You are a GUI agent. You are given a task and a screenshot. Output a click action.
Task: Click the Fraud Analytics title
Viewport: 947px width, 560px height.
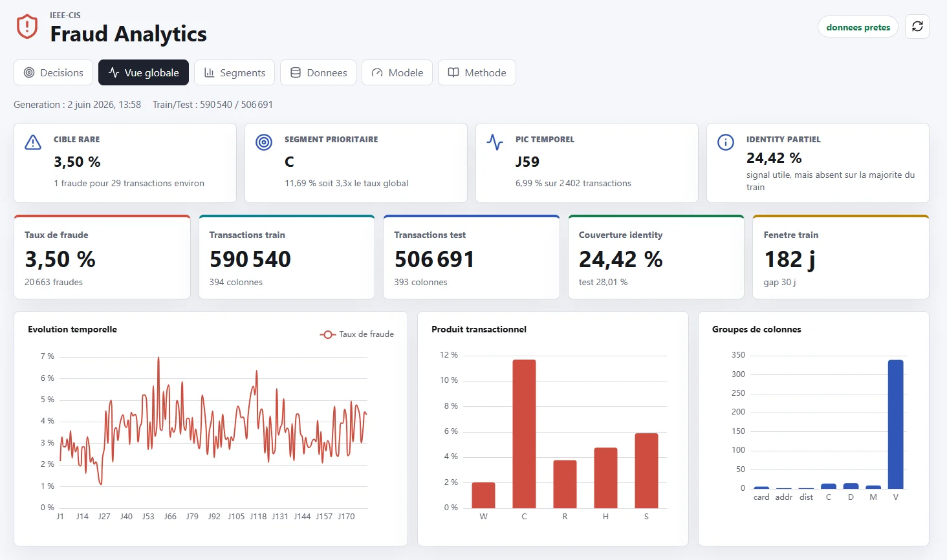pyautogui.click(x=128, y=34)
